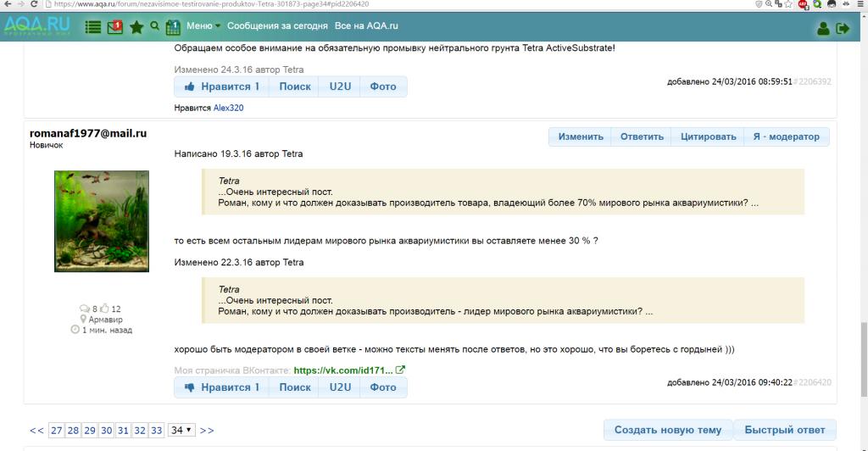This screenshot has height=451, width=868.
Task: Open the page number 34 dropdown
Action: coord(181,430)
